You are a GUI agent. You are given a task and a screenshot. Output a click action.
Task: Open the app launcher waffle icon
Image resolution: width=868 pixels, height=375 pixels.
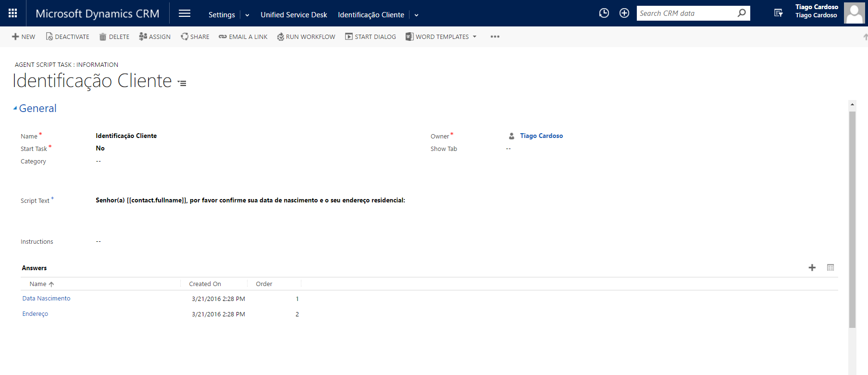[x=13, y=13]
